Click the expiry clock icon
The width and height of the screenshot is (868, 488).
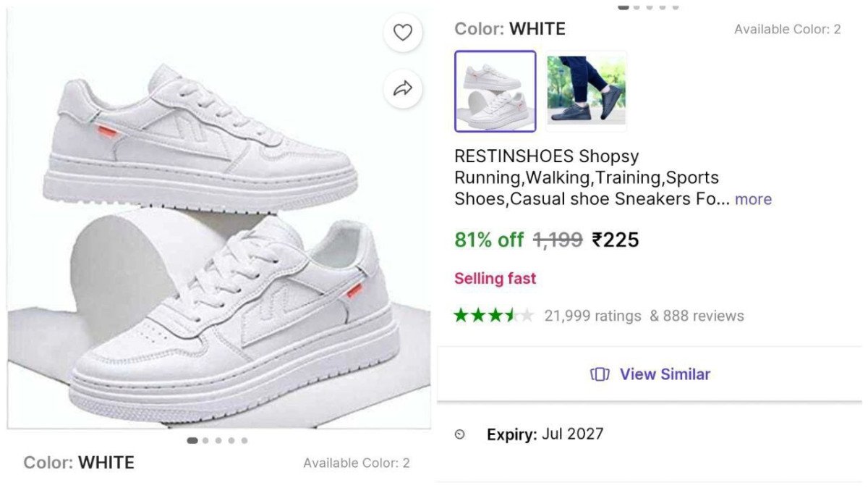[x=460, y=434]
